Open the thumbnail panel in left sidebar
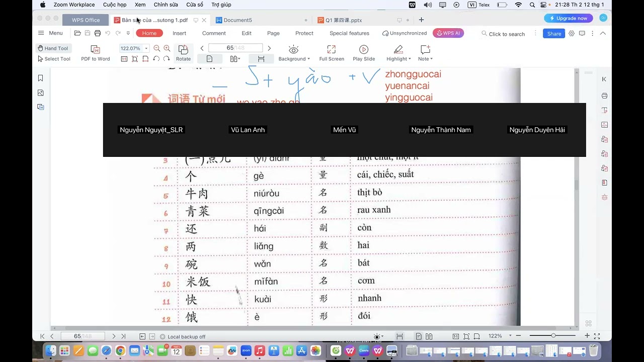This screenshot has height=362, width=644. [x=41, y=93]
